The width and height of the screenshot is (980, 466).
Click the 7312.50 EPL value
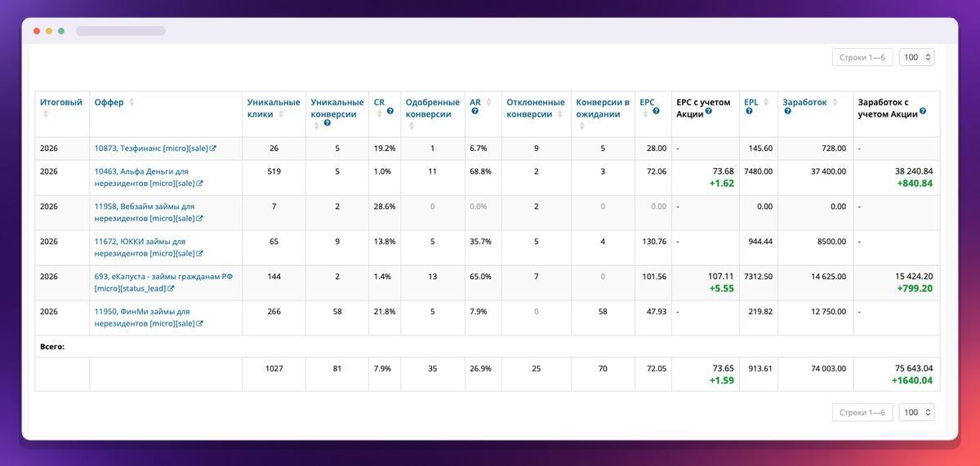758,277
